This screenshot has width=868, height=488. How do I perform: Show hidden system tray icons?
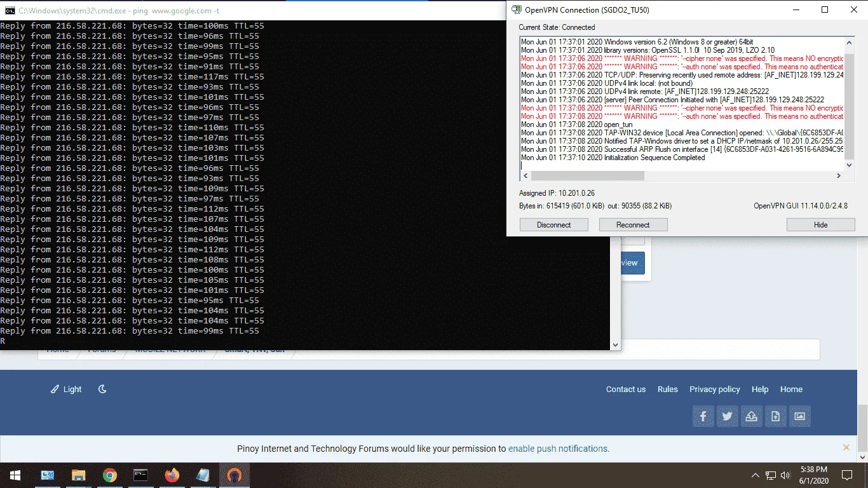(755, 475)
